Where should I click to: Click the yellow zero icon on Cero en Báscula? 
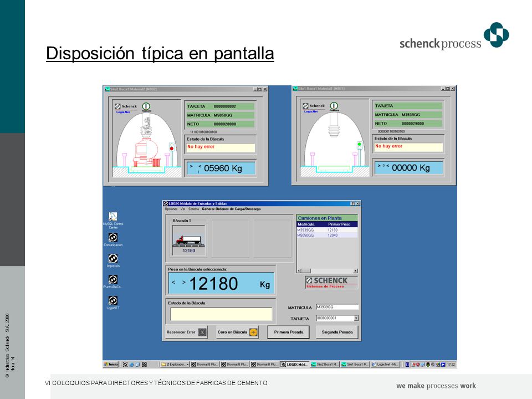click(x=253, y=332)
